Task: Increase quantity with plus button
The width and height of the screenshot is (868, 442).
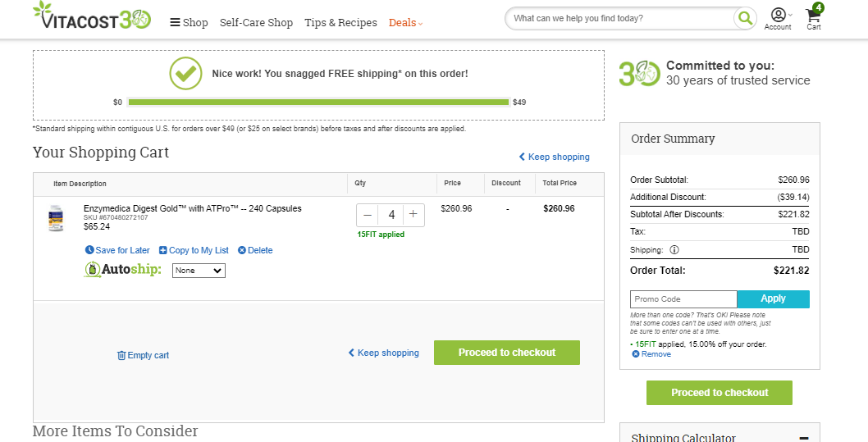Action: (413, 215)
